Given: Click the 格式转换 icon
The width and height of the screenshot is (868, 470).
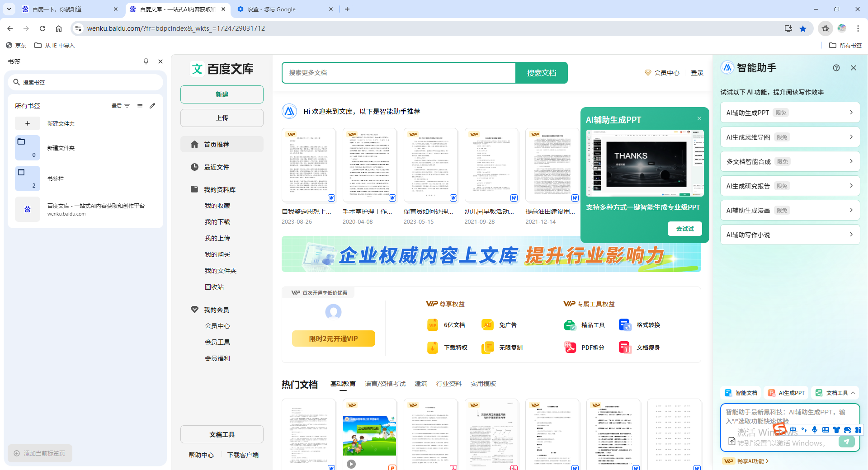Looking at the screenshot, I should tap(625, 325).
